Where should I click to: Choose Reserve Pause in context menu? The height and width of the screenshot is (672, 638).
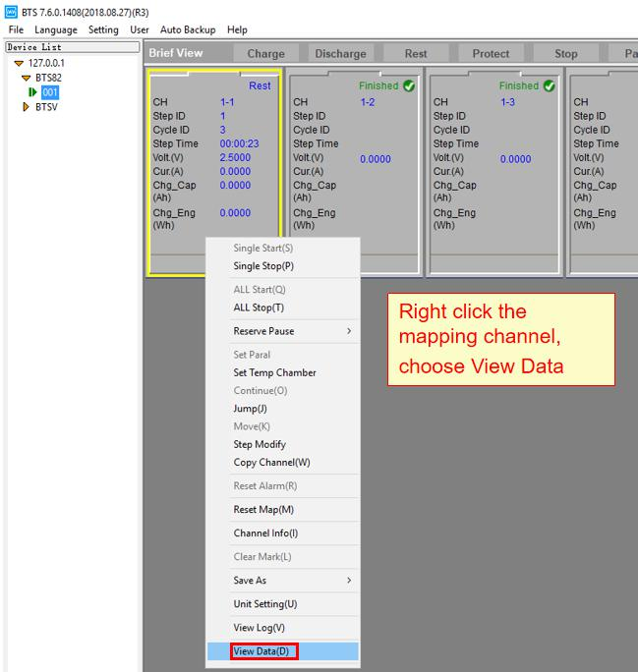coord(282,331)
